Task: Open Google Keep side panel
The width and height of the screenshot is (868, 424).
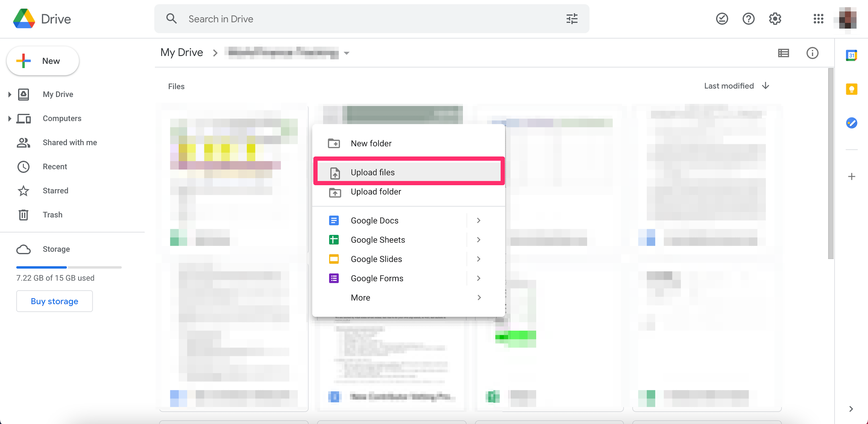Action: pos(851,89)
